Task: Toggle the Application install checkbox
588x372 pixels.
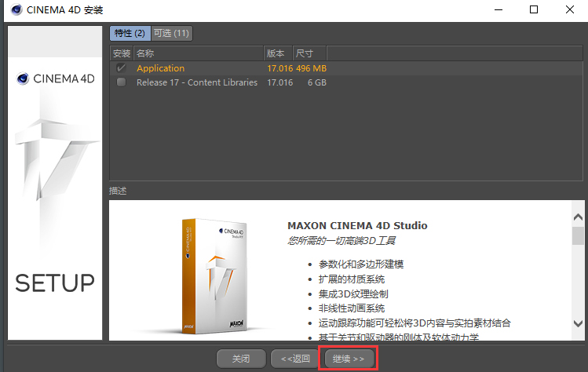Action: pos(121,67)
